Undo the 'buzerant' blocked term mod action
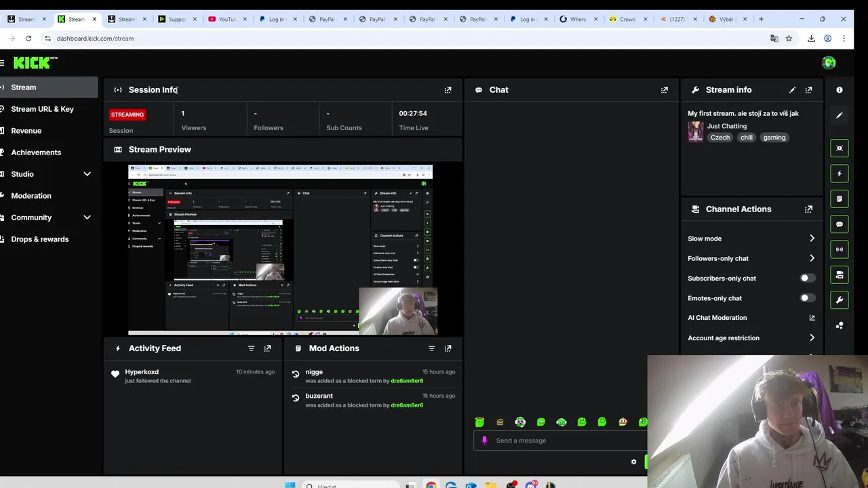The width and height of the screenshot is (868, 488). (296, 398)
